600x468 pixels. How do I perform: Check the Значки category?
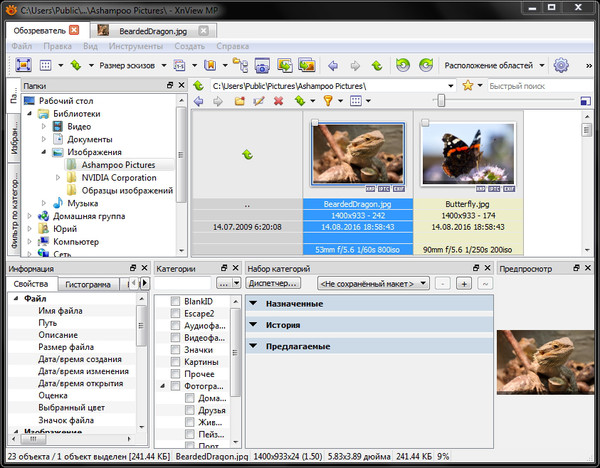(175, 350)
